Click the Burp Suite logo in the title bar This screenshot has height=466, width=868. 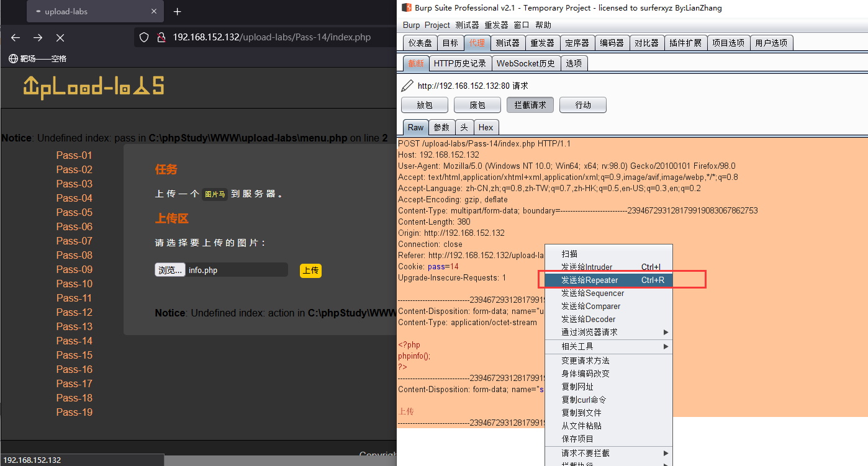(x=407, y=7)
